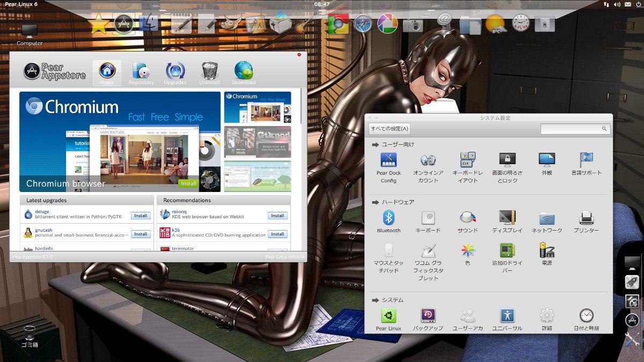The width and height of the screenshot is (644, 362).
Task: Open キーボード hardware settings
Action: (428, 221)
